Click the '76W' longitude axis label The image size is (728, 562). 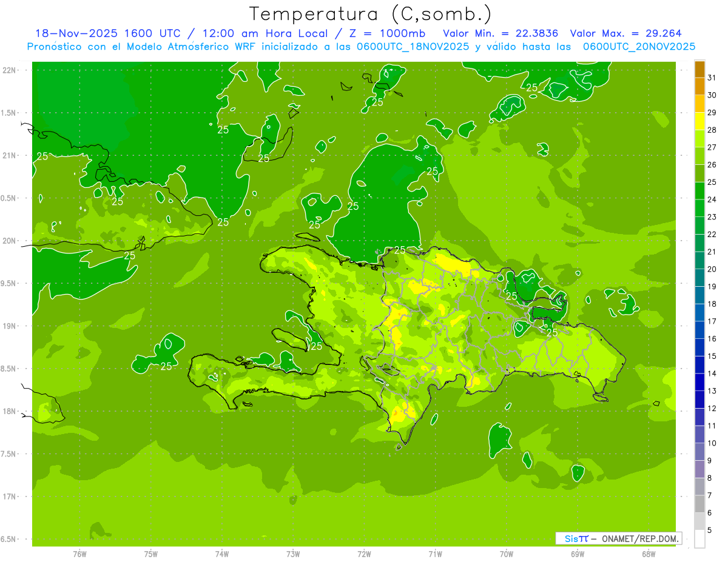click(x=79, y=554)
